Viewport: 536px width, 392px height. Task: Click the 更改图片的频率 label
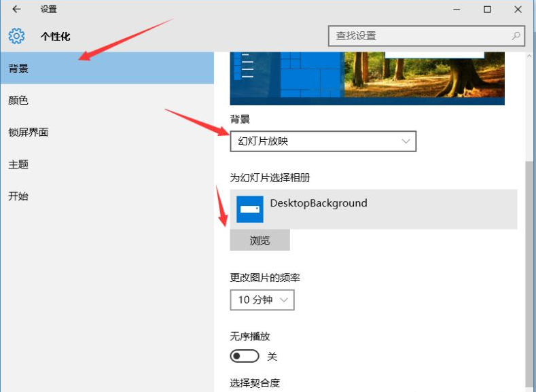(x=265, y=277)
